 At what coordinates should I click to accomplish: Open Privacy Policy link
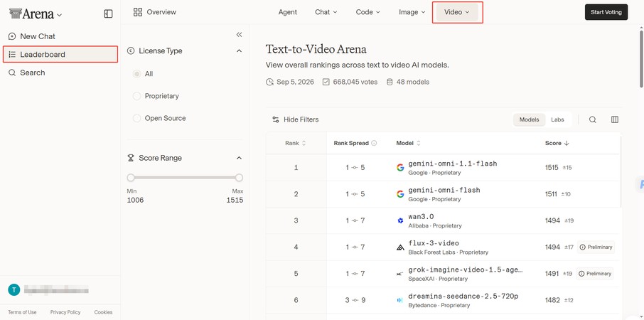pos(65,312)
